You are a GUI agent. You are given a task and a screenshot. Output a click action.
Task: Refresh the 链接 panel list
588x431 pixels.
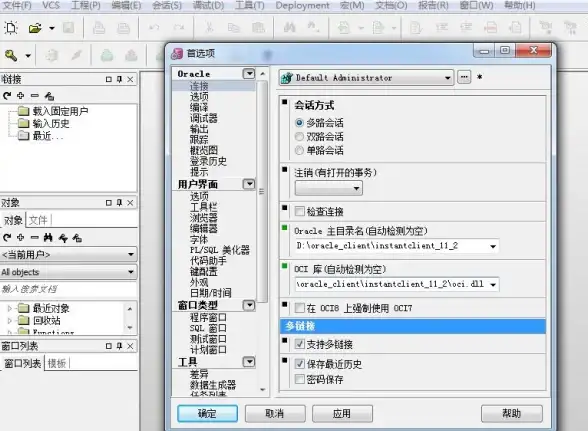point(7,96)
